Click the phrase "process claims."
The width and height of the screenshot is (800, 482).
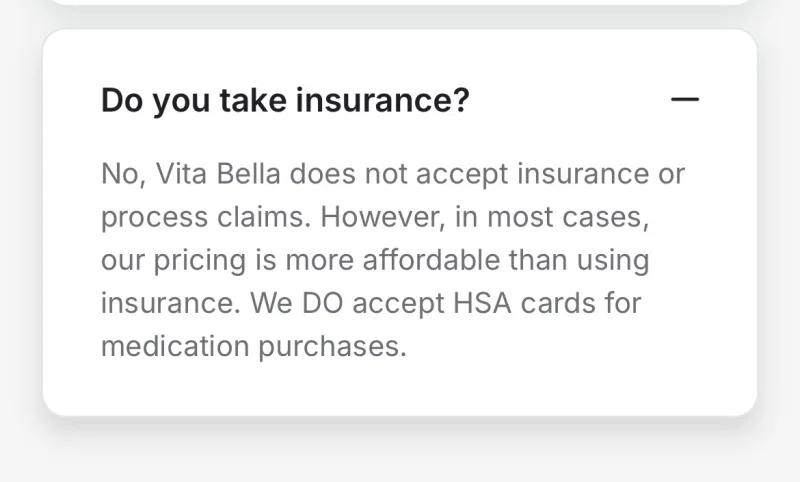coord(206,218)
